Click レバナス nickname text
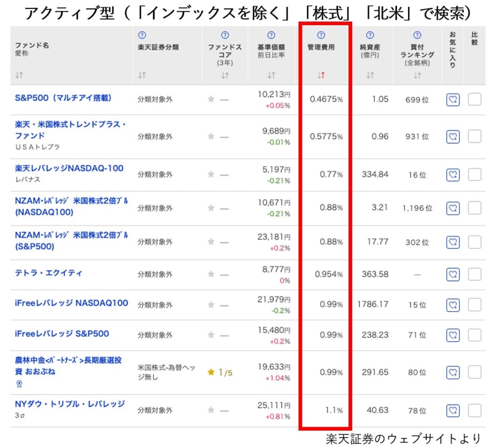 click(28, 180)
